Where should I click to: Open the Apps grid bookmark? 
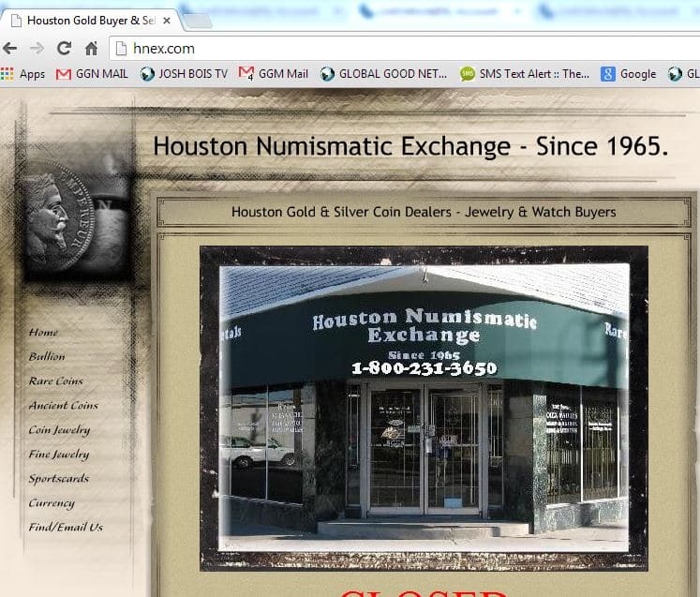point(22,74)
